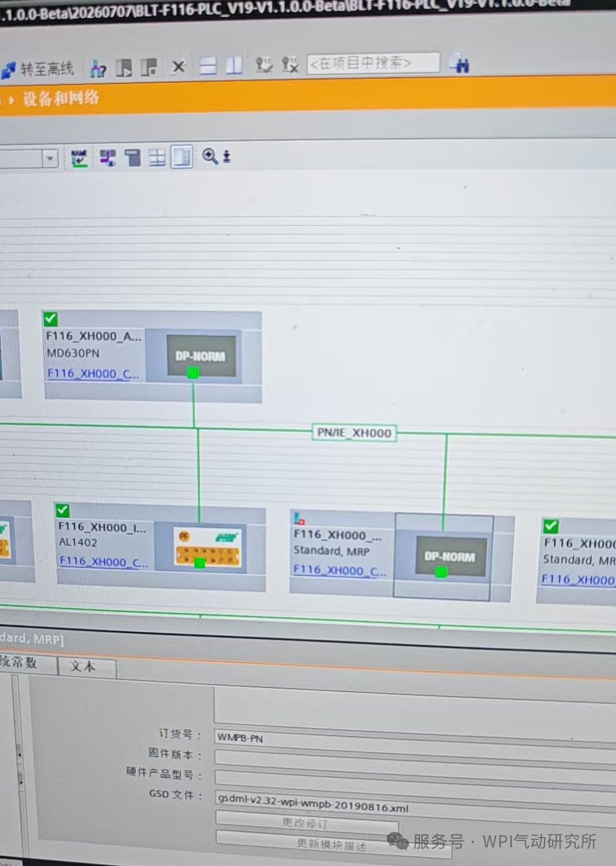The image size is (616, 866).
Task: Click the start CPU icon
Action: tap(124, 68)
